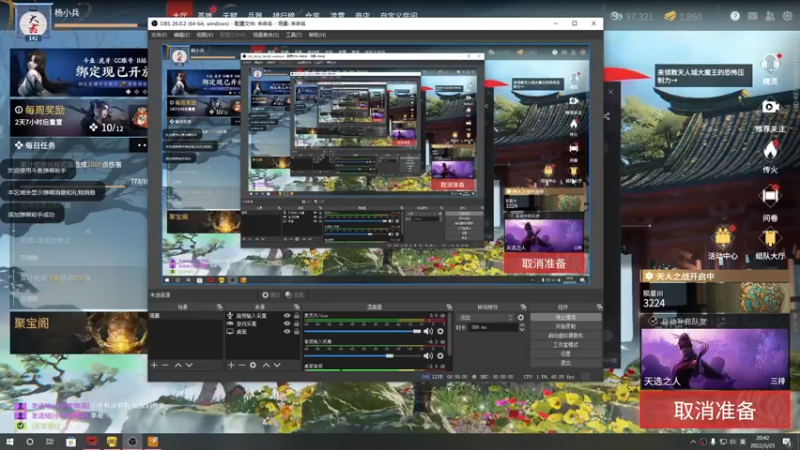Toggle the lock on the 音频输入采集 source

296,316
